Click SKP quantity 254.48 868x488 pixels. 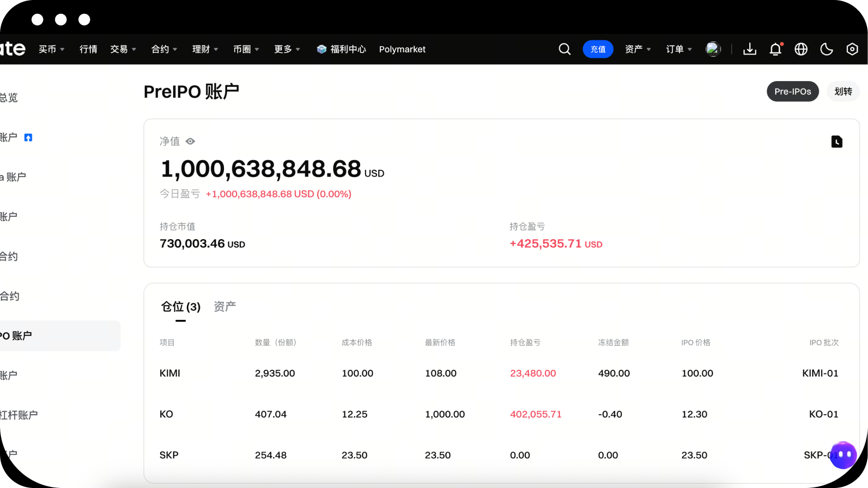coord(271,455)
